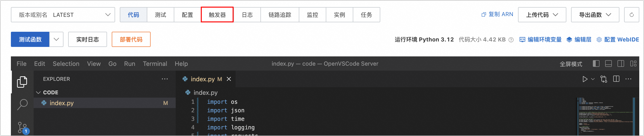Click 部署代码 button
Viewport: 644px width, 136px height.
[x=131, y=39]
